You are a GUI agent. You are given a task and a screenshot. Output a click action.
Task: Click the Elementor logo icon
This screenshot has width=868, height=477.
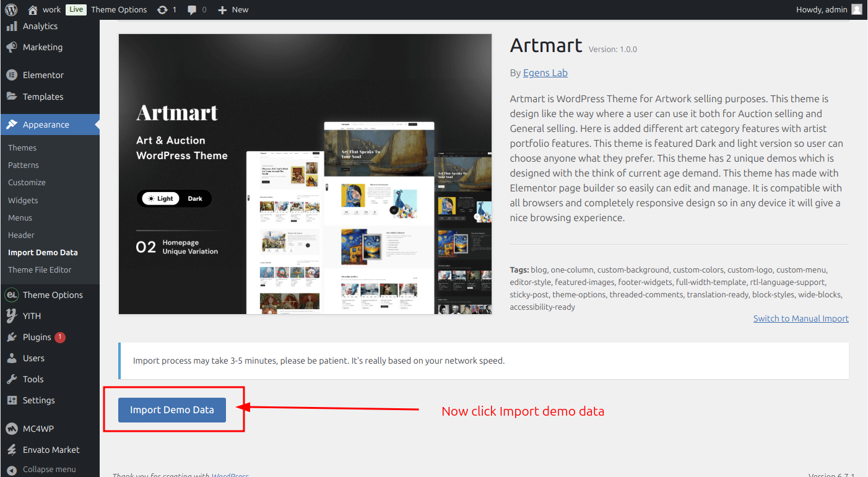pos(12,75)
